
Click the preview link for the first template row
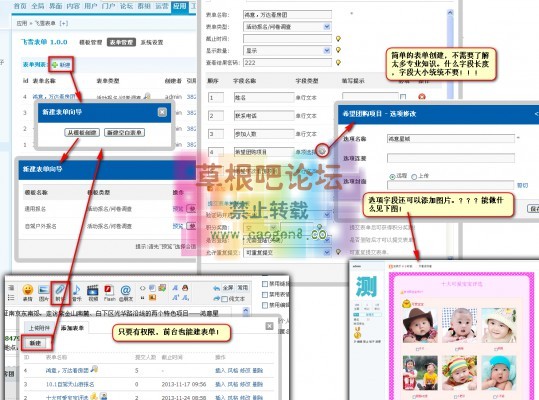(x=178, y=209)
